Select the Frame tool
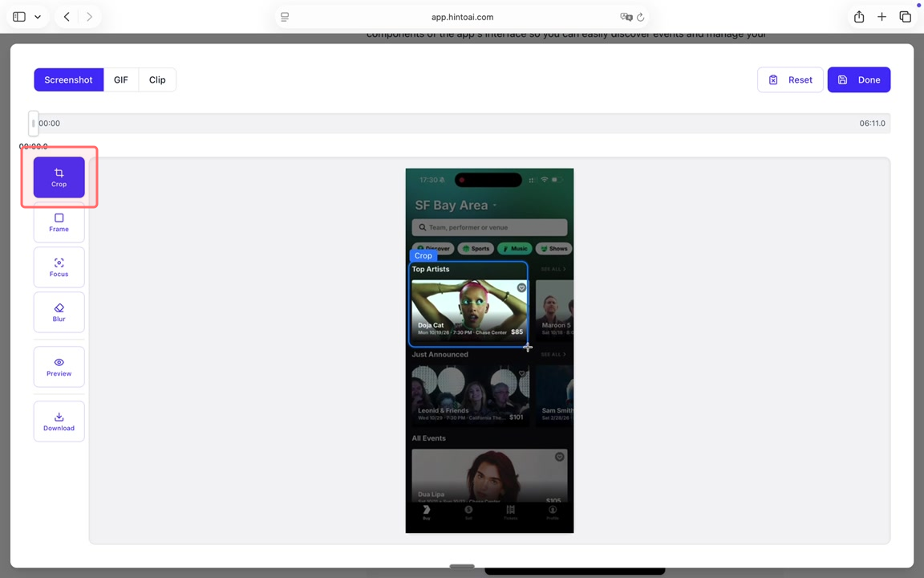This screenshot has height=578, width=924. point(59,222)
